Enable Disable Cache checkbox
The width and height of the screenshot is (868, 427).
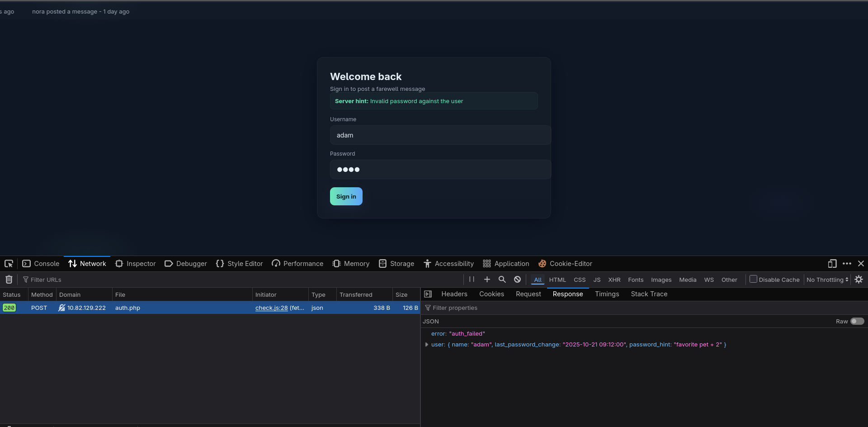pyautogui.click(x=753, y=279)
